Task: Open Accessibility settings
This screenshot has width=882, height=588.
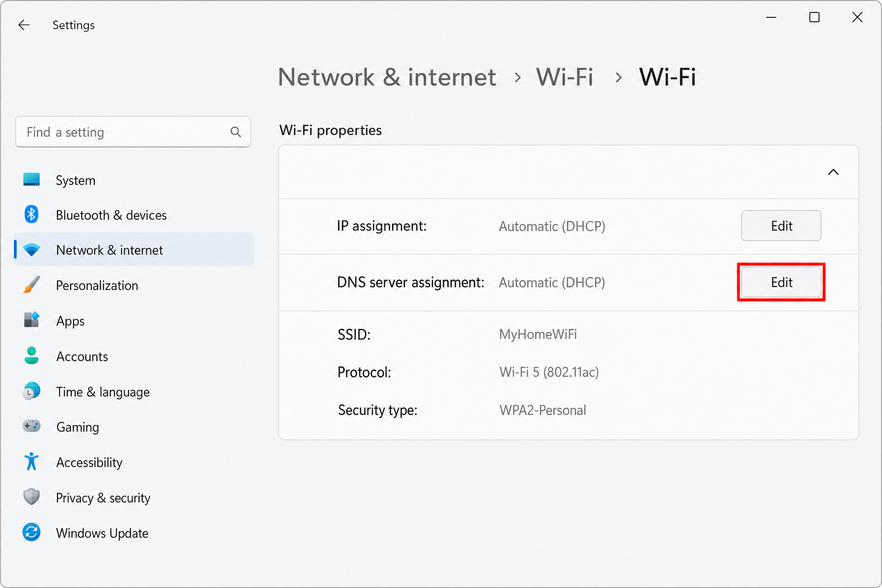Action: tap(134, 462)
